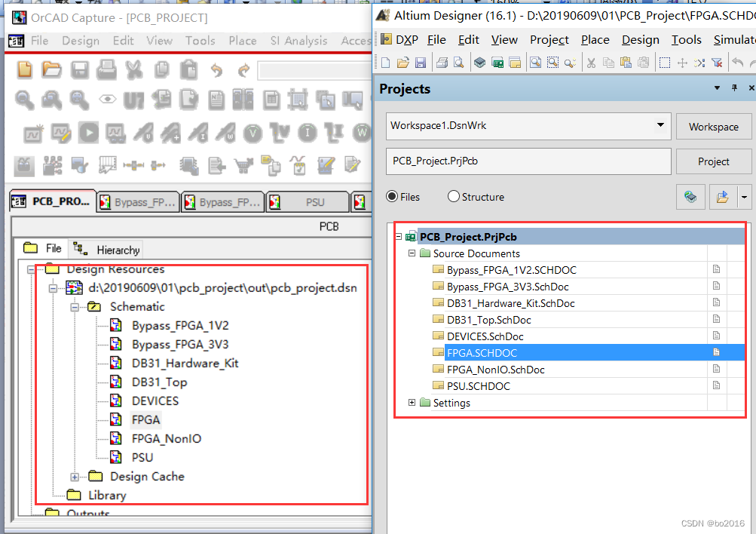The height and width of the screenshot is (534, 756).
Task: Collapse the Source Documents folder
Action: tap(412, 253)
